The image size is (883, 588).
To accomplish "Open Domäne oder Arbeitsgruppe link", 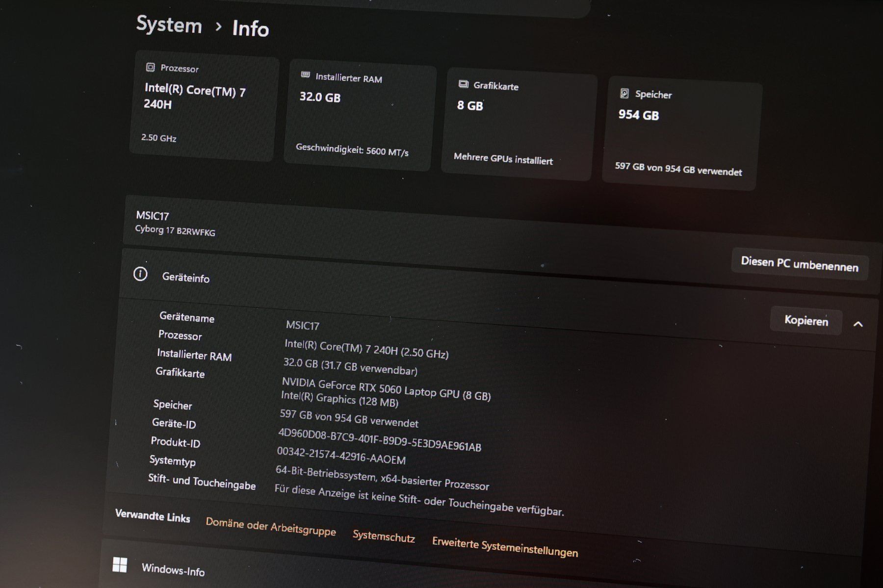I will pyautogui.click(x=271, y=527).
